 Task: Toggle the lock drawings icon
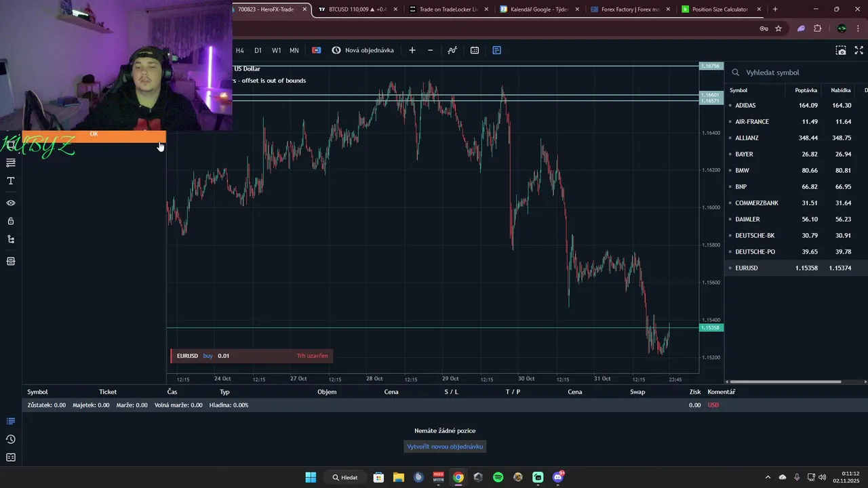11,221
